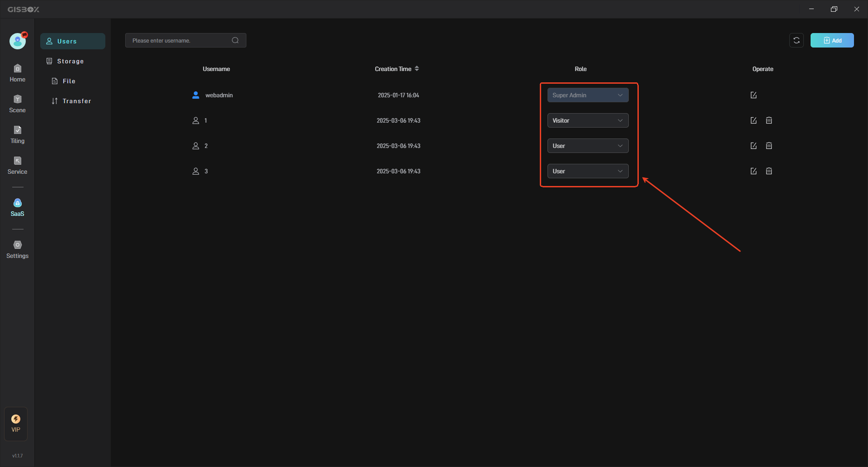Click webadmin's creation time 2025-01-17 16:04
Screen dimensions: 868x467
[x=398, y=95]
